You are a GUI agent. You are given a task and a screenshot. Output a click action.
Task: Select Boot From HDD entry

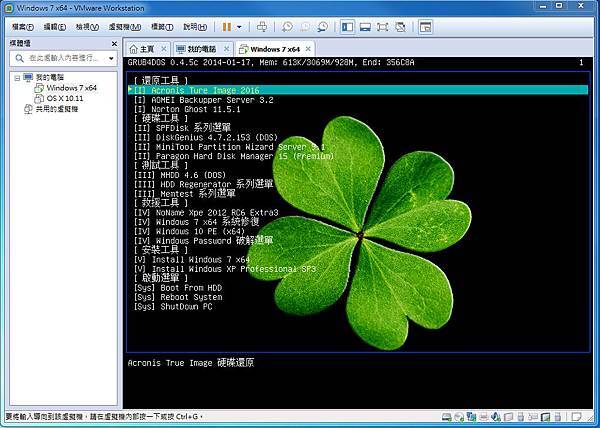tap(178, 288)
